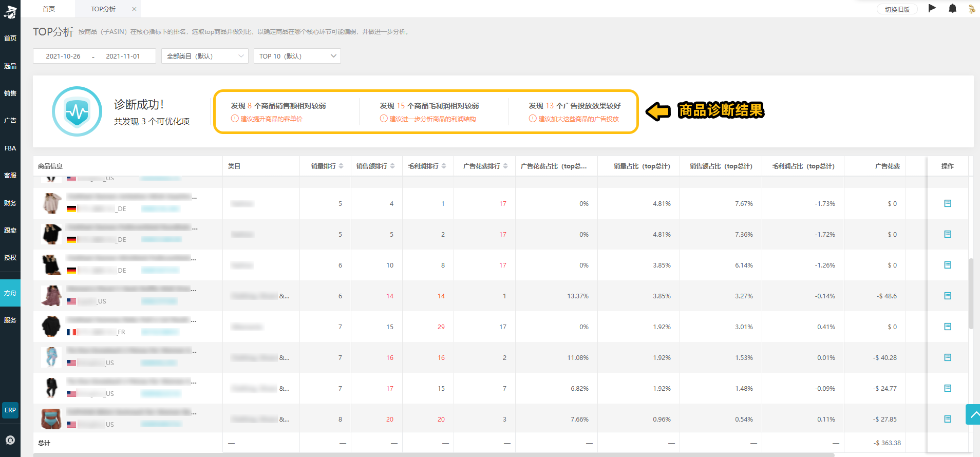This screenshot has width=980, height=457.
Task: Open 广告 in the left sidebar
Action: tap(10, 121)
